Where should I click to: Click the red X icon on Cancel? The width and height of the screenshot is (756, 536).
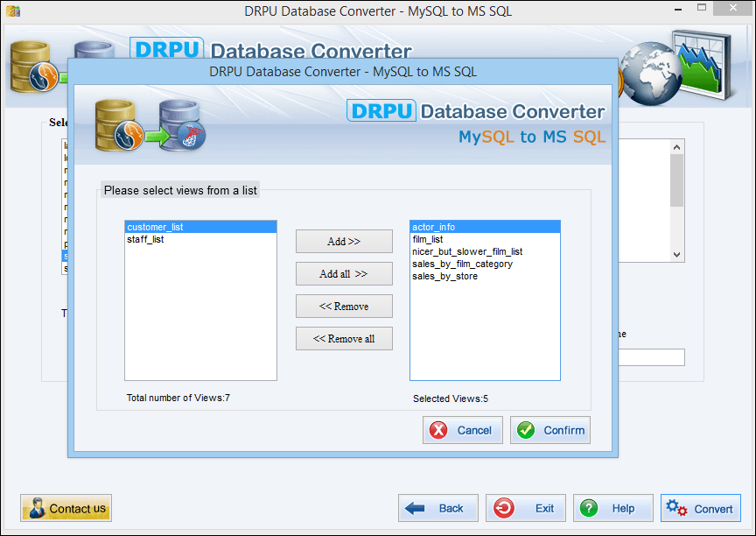[438, 430]
